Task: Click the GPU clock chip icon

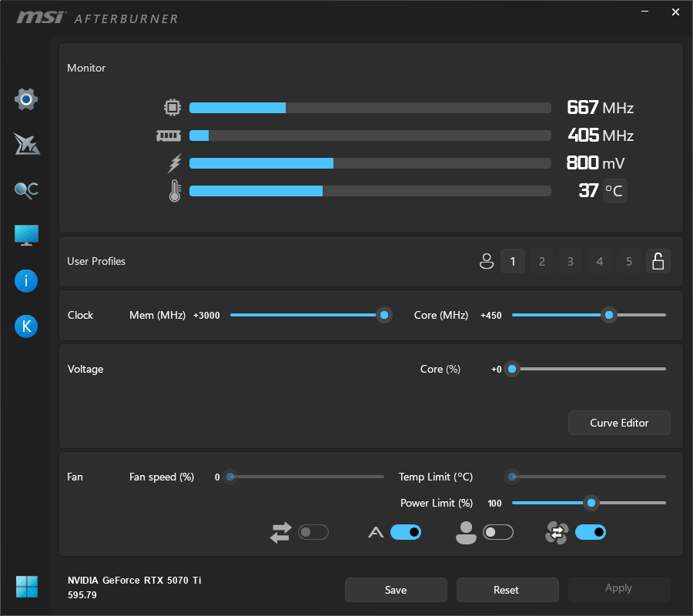Action: click(172, 107)
